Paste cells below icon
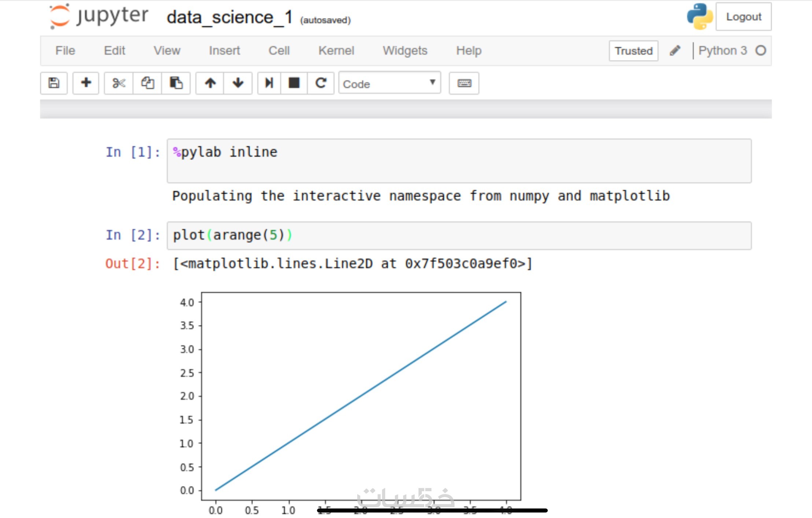The height and width of the screenshot is (518, 812). (x=176, y=83)
